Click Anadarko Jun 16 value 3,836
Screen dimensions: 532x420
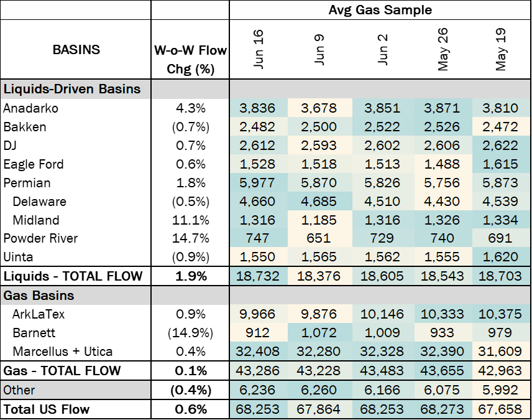[257, 108]
